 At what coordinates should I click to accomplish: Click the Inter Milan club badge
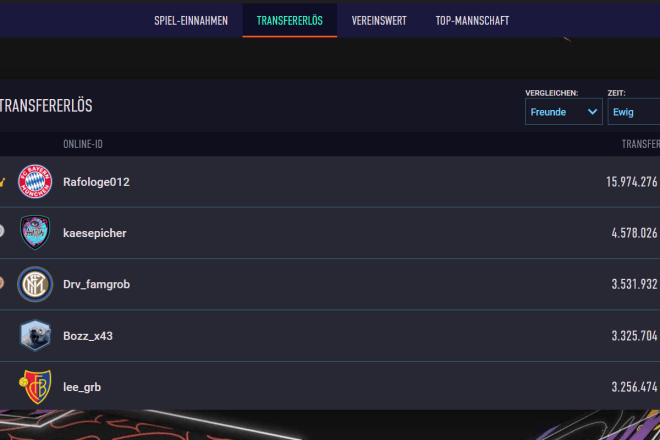[35, 284]
